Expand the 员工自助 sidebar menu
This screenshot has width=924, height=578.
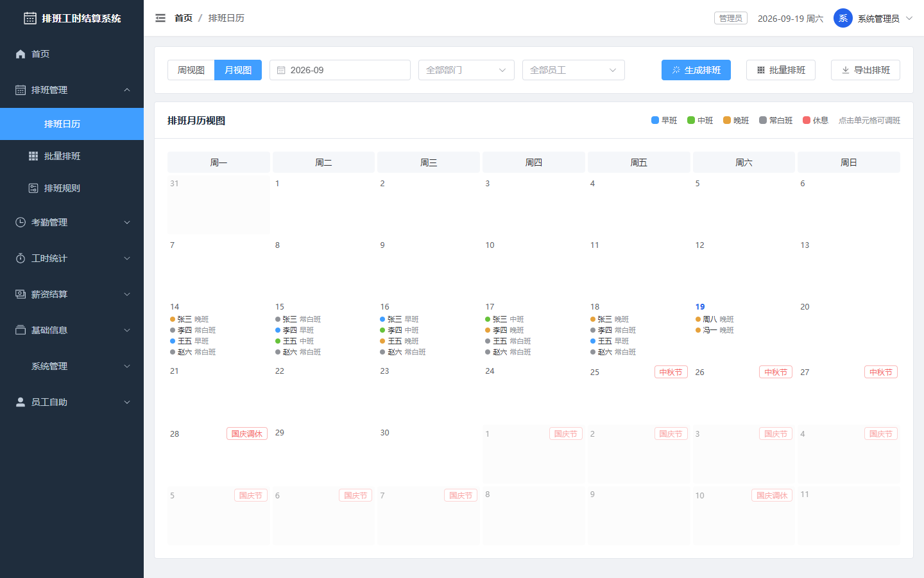pyautogui.click(x=72, y=402)
